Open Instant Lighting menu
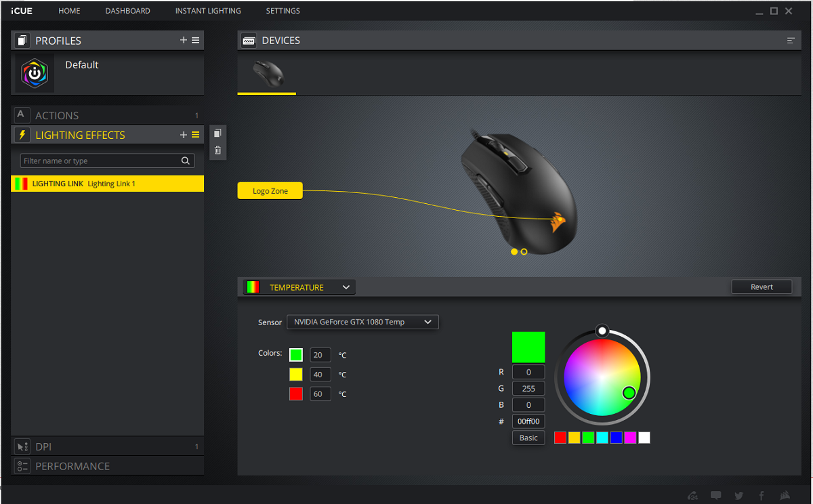813x504 pixels. tap(208, 11)
